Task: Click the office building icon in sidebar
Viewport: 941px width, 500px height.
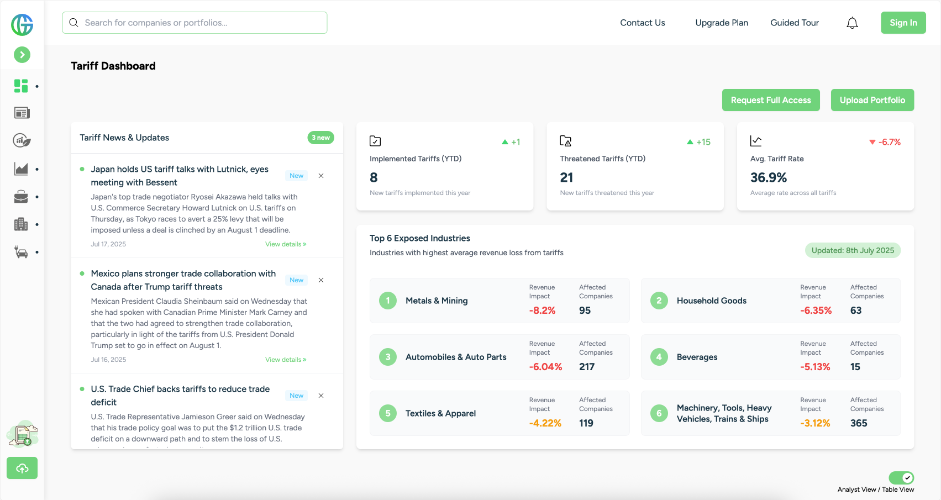Action: (x=21, y=224)
